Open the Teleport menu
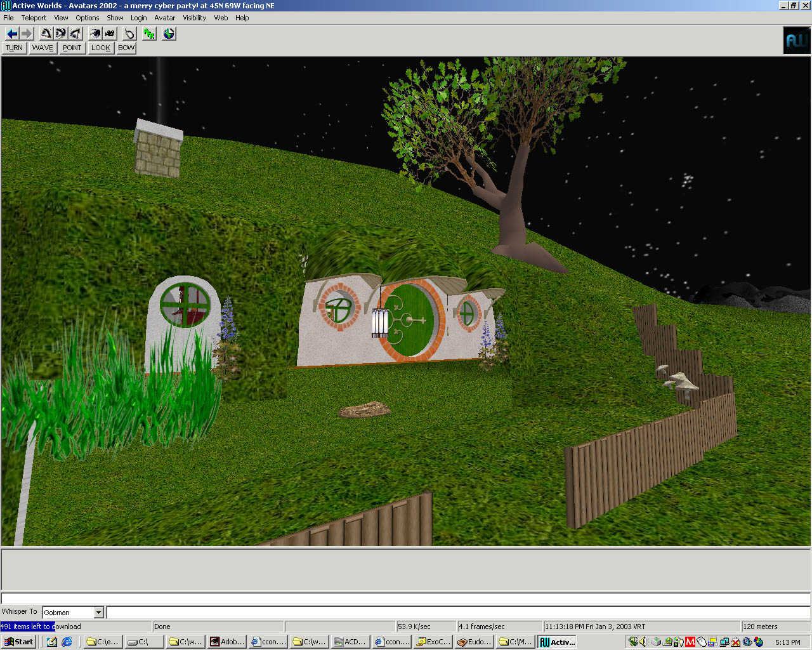Viewport: 812px width, 650px height. (x=34, y=18)
